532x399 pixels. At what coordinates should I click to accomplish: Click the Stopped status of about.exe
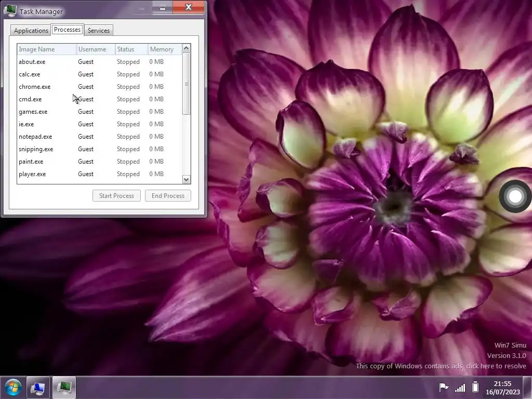128,62
